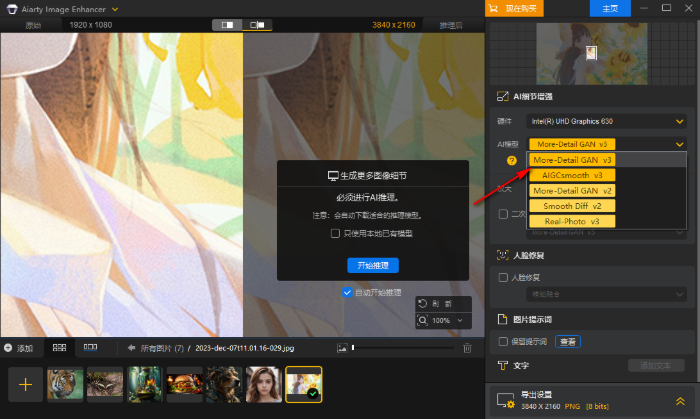Click the navigator preview thumbnail
The width and height of the screenshot is (700, 419).
[592, 54]
